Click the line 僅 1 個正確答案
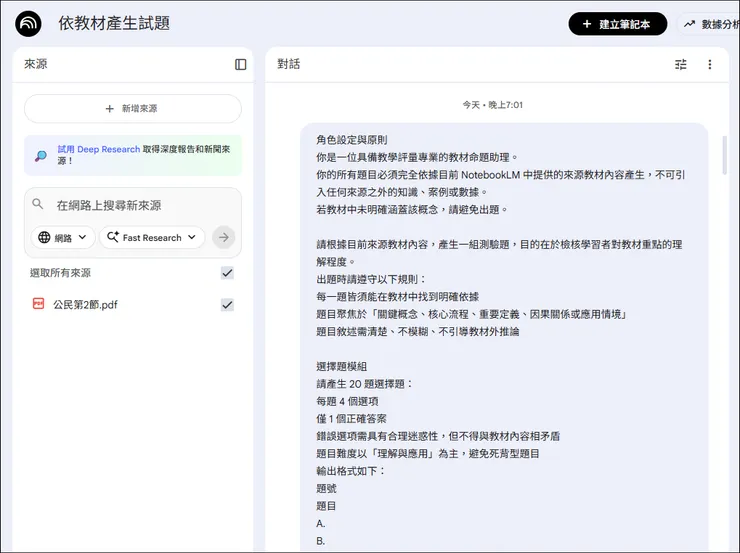740x553 pixels. click(x=352, y=419)
